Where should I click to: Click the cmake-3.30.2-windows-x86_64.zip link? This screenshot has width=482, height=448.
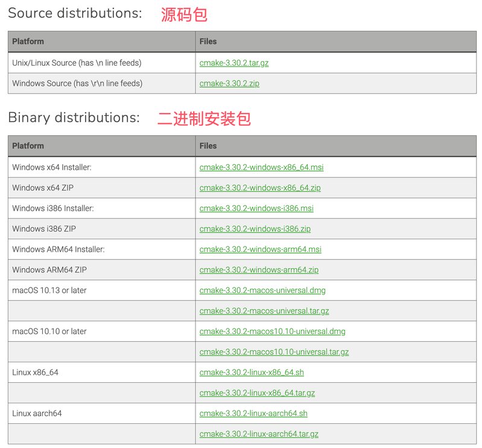(260, 188)
